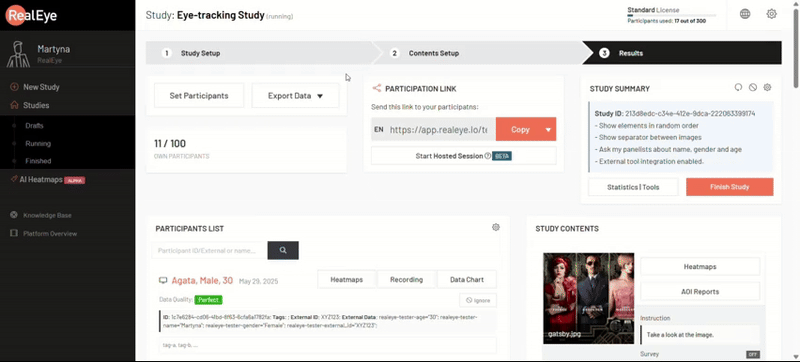
Task: Click the May 29, 2025 date text
Action: pos(259,281)
